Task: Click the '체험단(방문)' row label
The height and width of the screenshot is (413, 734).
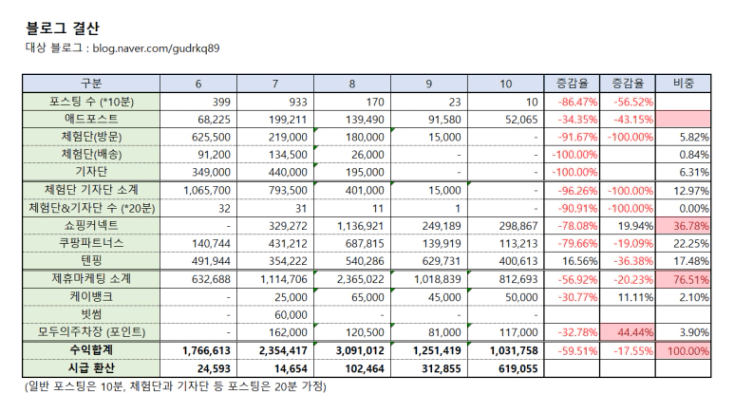Action: (x=91, y=137)
